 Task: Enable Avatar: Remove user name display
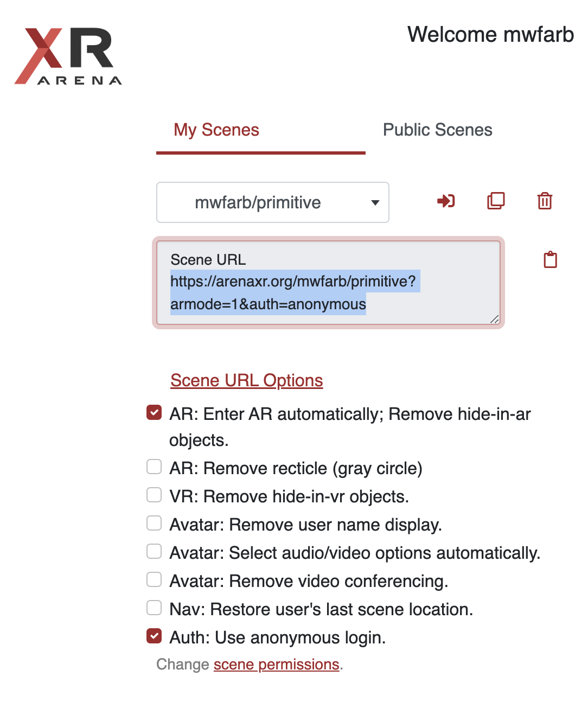point(154,523)
